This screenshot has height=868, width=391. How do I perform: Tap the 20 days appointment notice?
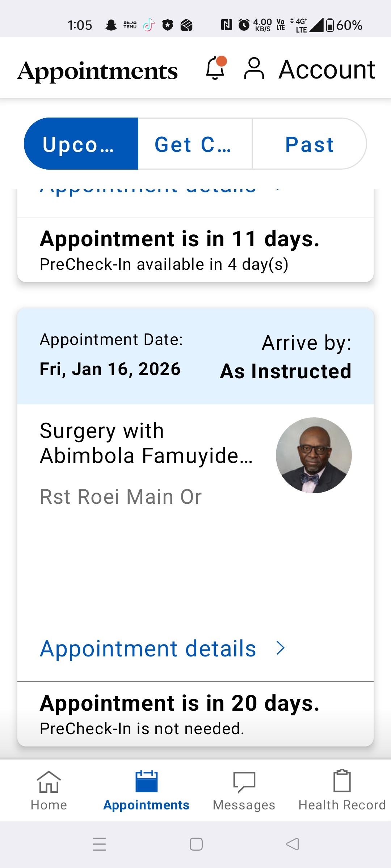coord(180,703)
